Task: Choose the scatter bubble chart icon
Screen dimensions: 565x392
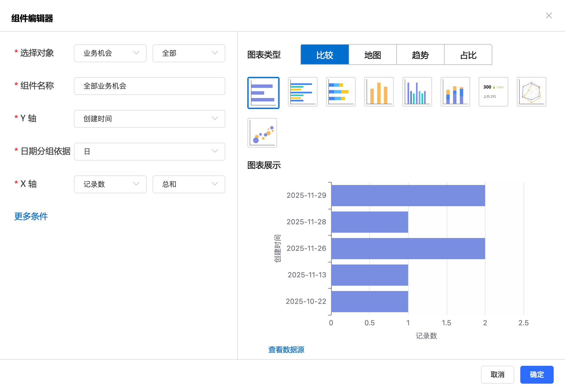Action: (x=262, y=133)
